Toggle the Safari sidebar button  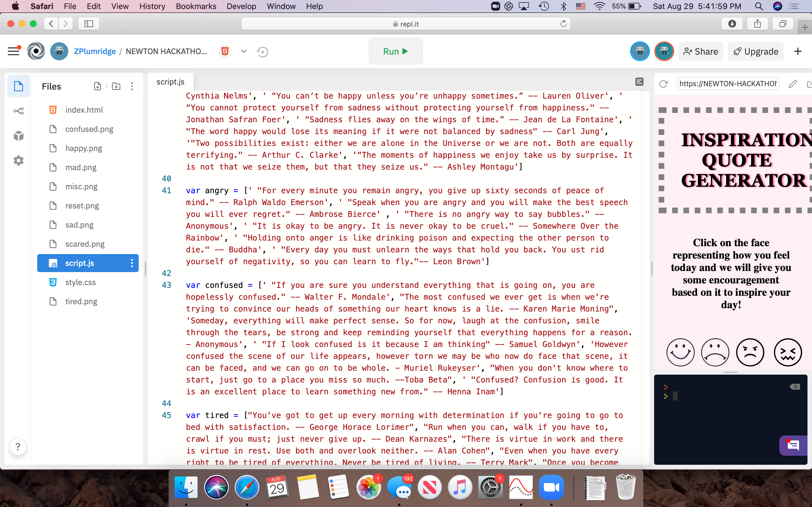[x=89, y=24]
